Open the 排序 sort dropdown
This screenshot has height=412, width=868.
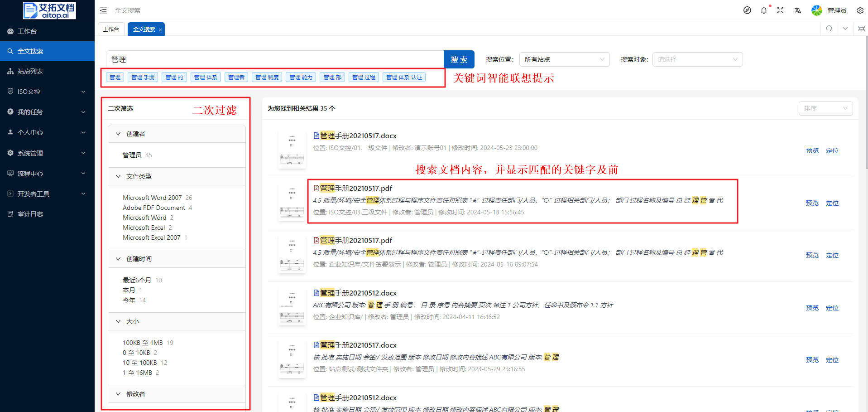coord(825,108)
